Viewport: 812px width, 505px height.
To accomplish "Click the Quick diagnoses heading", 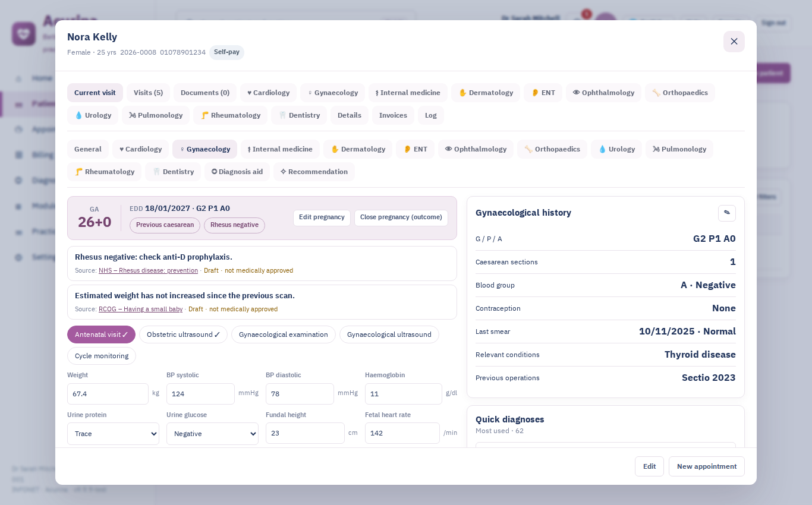I will point(510,419).
